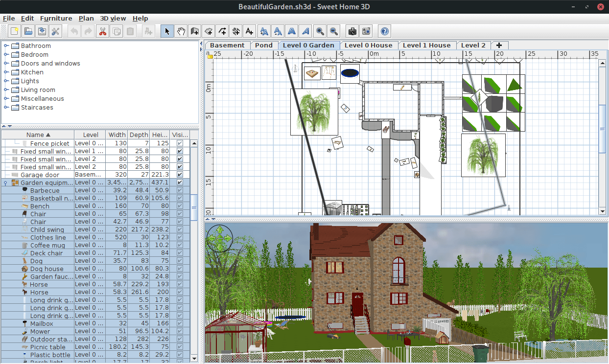Click the Create photo camera icon
Screen dimensions: 609x364
point(352,31)
